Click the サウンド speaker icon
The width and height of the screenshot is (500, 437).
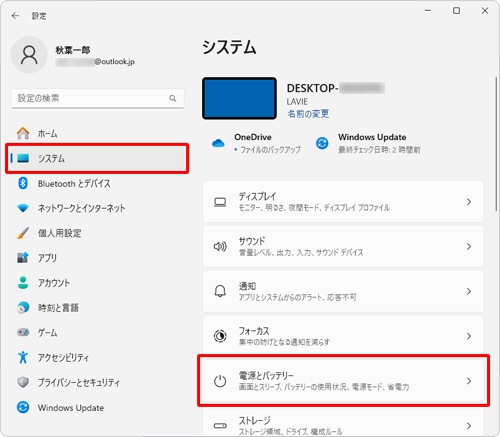pyautogui.click(x=220, y=247)
